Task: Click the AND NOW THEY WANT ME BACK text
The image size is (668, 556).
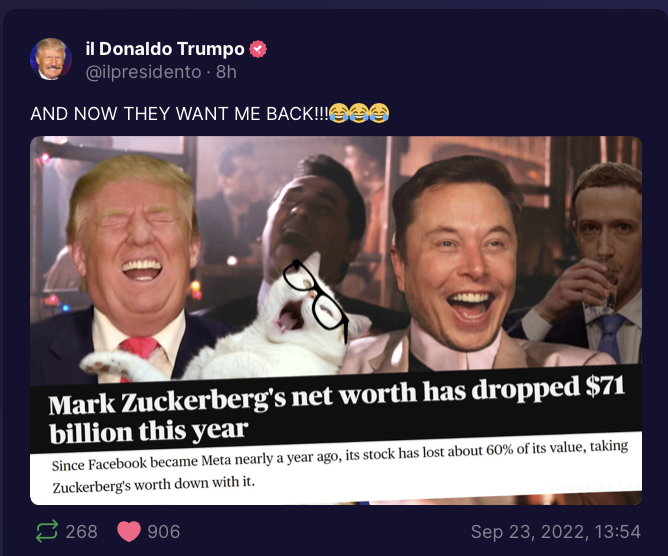Action: click(179, 114)
